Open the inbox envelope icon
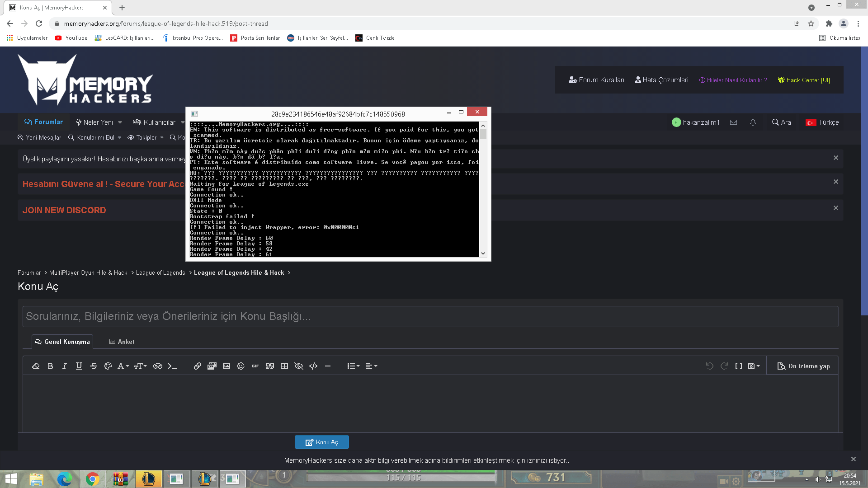Screen dimensions: 868x488 733,122
